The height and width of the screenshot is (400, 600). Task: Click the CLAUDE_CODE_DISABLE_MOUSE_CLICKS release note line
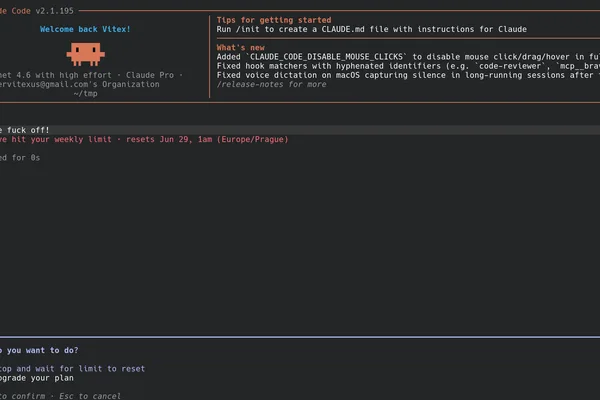tap(408, 57)
